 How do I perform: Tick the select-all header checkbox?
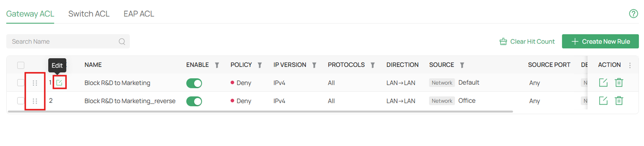point(21,65)
